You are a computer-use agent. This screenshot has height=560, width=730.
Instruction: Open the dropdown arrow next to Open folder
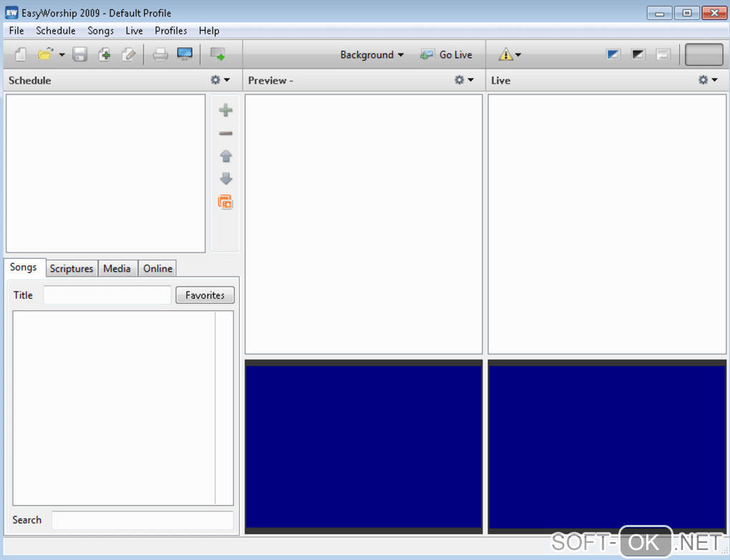(x=62, y=55)
